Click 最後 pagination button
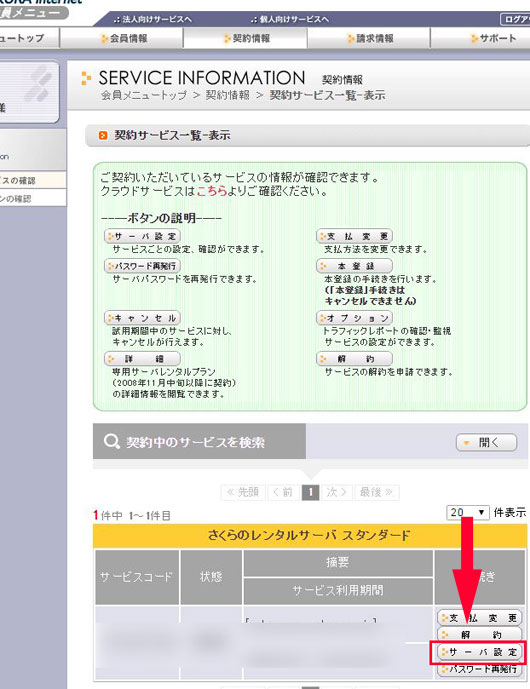The image size is (530, 689). tap(376, 492)
